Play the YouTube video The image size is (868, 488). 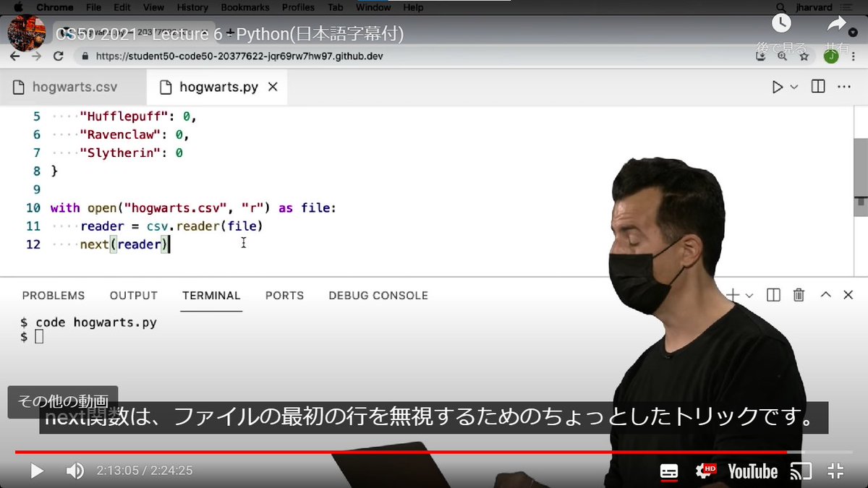pyautogui.click(x=36, y=471)
